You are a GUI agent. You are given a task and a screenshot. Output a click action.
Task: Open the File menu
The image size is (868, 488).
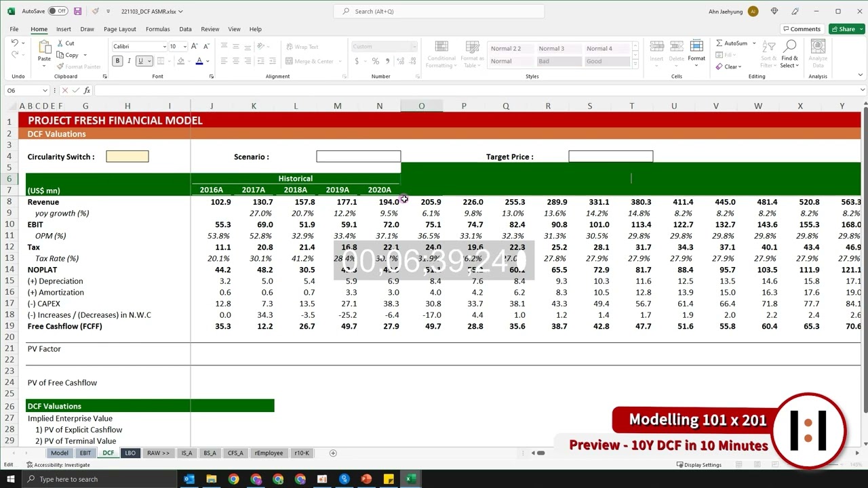(x=14, y=29)
